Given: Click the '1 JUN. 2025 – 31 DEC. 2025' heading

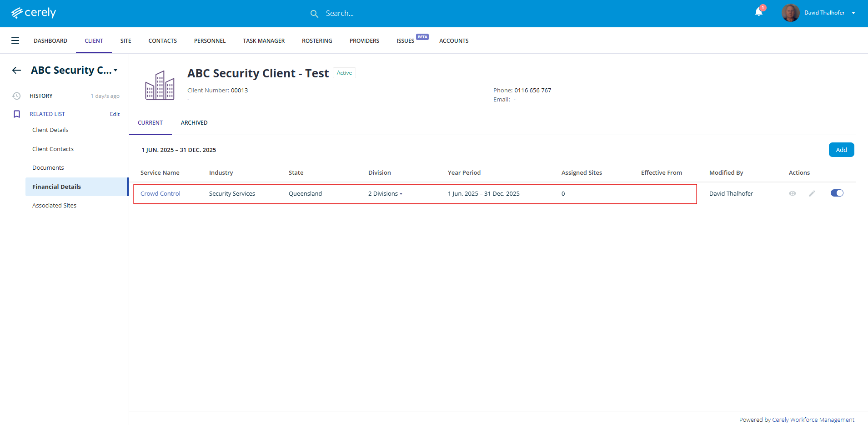Looking at the screenshot, I should pos(179,150).
